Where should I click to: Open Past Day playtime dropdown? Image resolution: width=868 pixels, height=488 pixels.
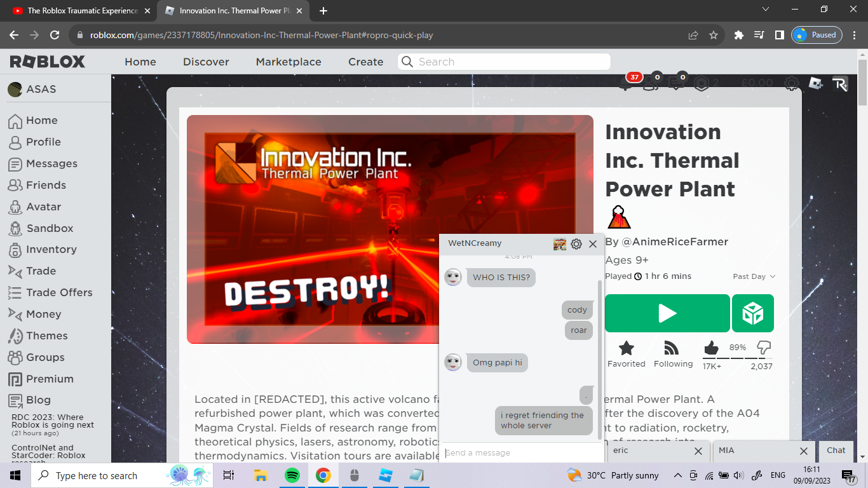(x=754, y=276)
